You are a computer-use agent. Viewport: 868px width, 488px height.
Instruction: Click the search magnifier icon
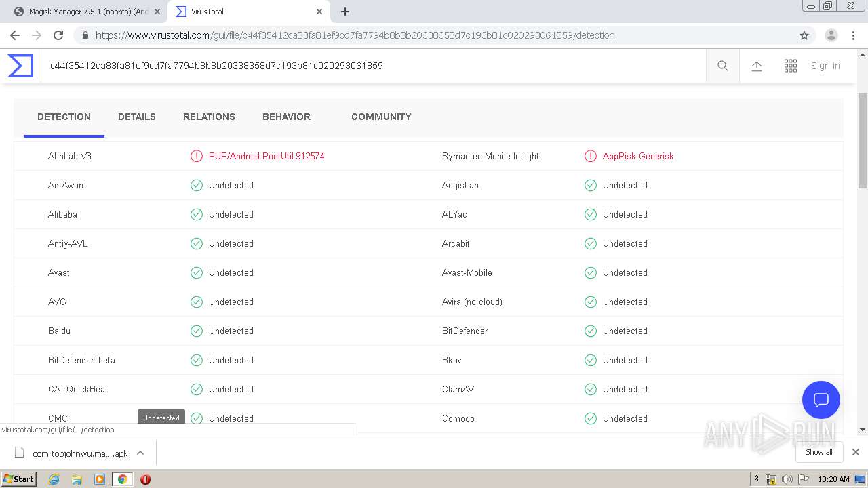(x=723, y=66)
